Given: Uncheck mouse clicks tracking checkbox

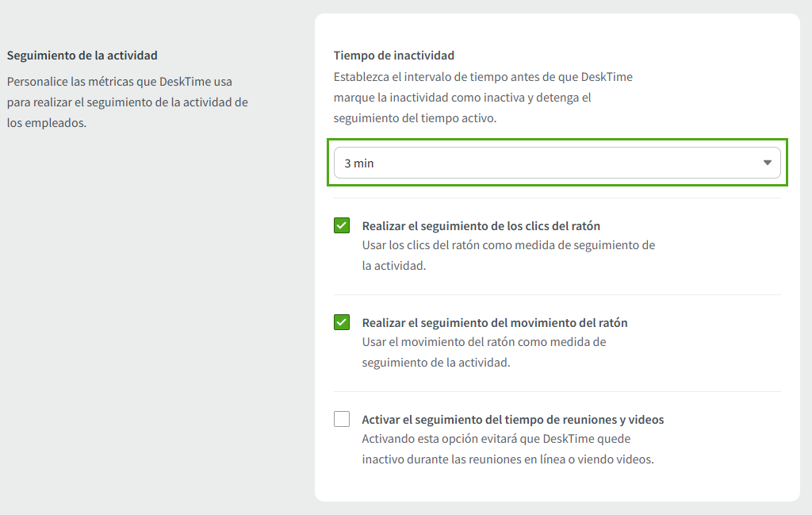Looking at the screenshot, I should 342,225.
